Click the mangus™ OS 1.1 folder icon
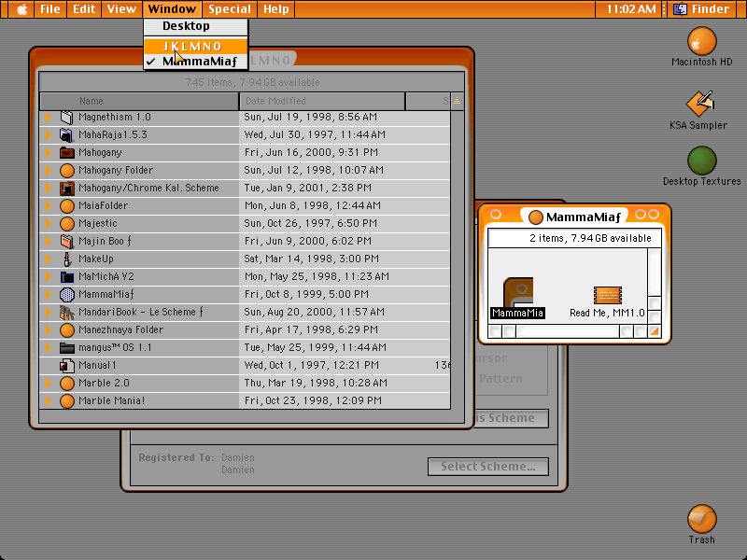Screen dimensions: 747x560 (66, 347)
